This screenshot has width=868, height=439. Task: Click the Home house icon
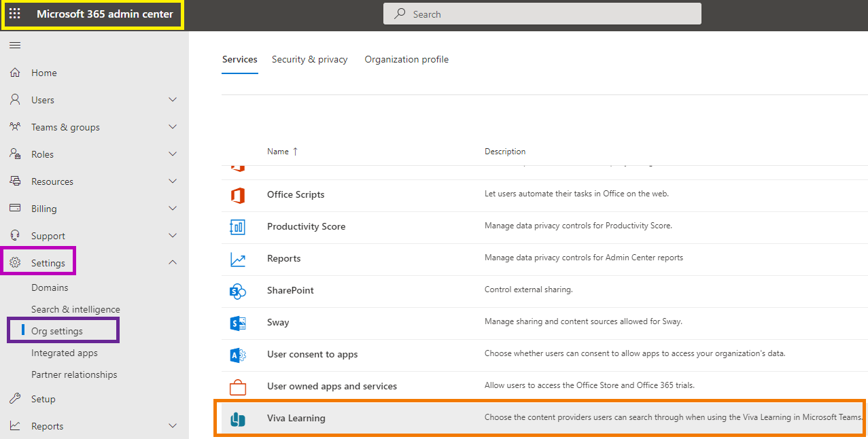coord(15,73)
